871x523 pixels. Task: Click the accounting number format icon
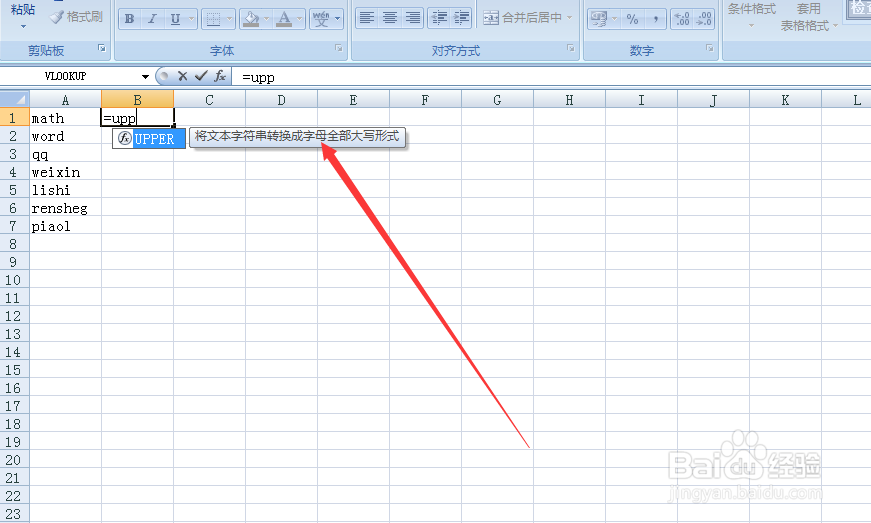[599, 19]
